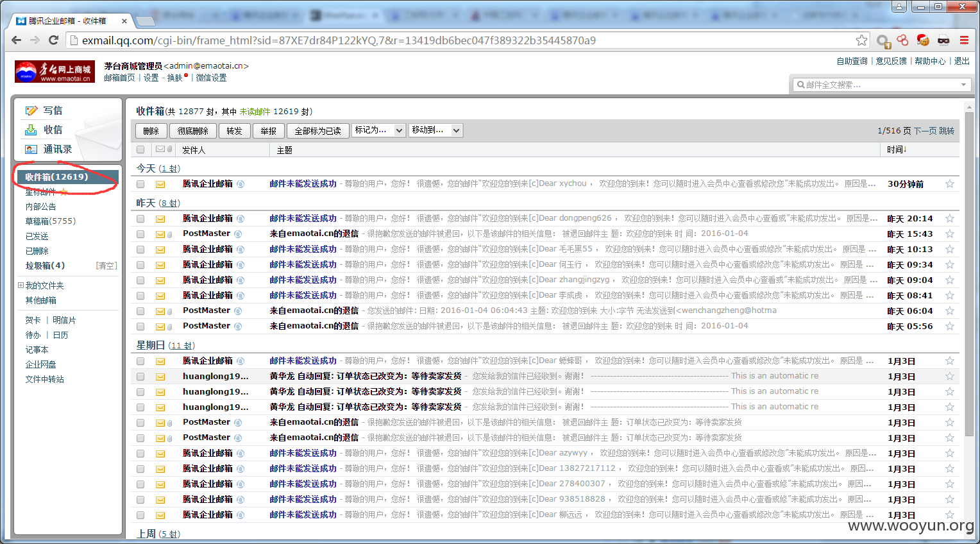Click envelope icon of 昨天 08:41 email

click(160, 296)
